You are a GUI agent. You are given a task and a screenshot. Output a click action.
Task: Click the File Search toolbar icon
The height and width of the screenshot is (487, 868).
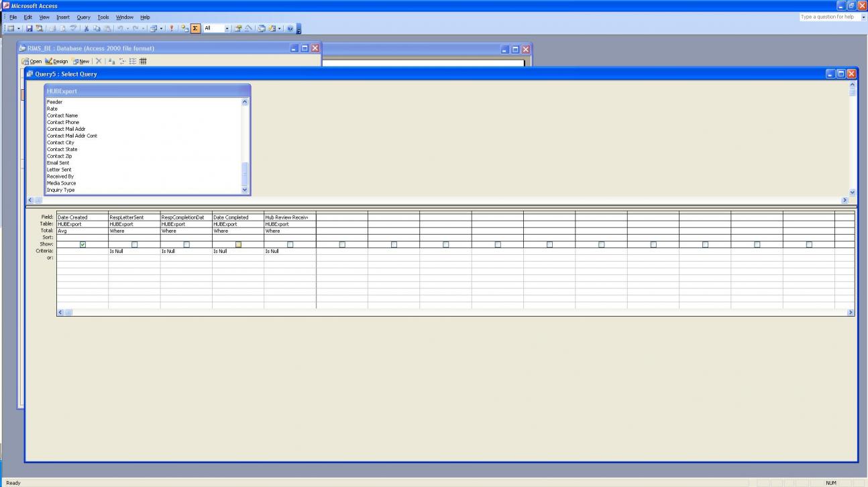(39, 29)
